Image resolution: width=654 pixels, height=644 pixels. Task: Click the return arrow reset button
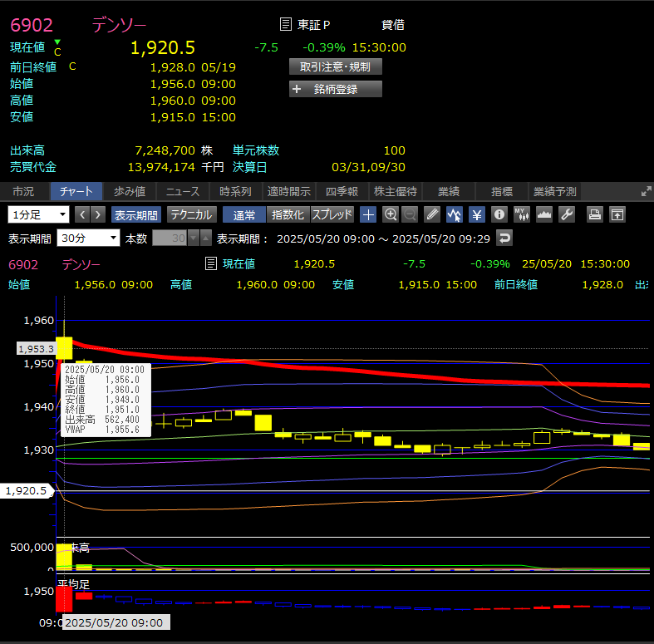(x=504, y=238)
